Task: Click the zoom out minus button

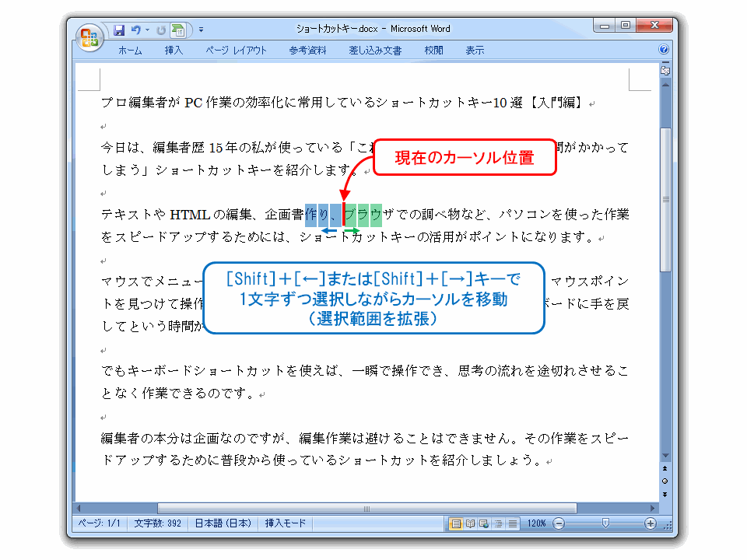Action: 559,523
